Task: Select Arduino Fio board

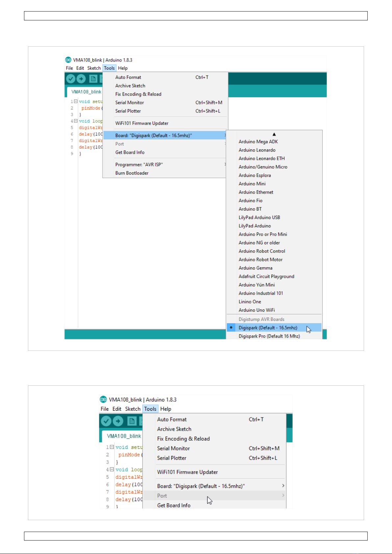Action: click(274, 201)
